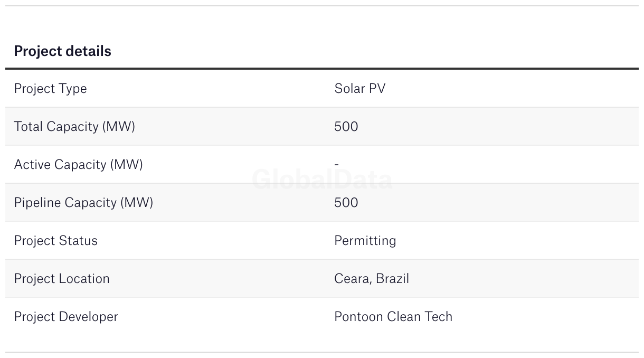Select the Active Capacity (MW) label
This screenshot has width=644, height=358.
click(78, 165)
